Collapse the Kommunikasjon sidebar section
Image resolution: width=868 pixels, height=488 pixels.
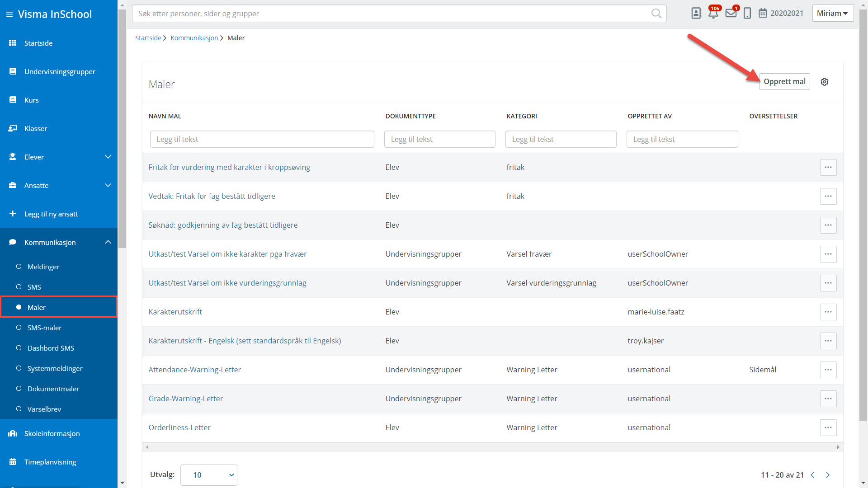coord(108,242)
